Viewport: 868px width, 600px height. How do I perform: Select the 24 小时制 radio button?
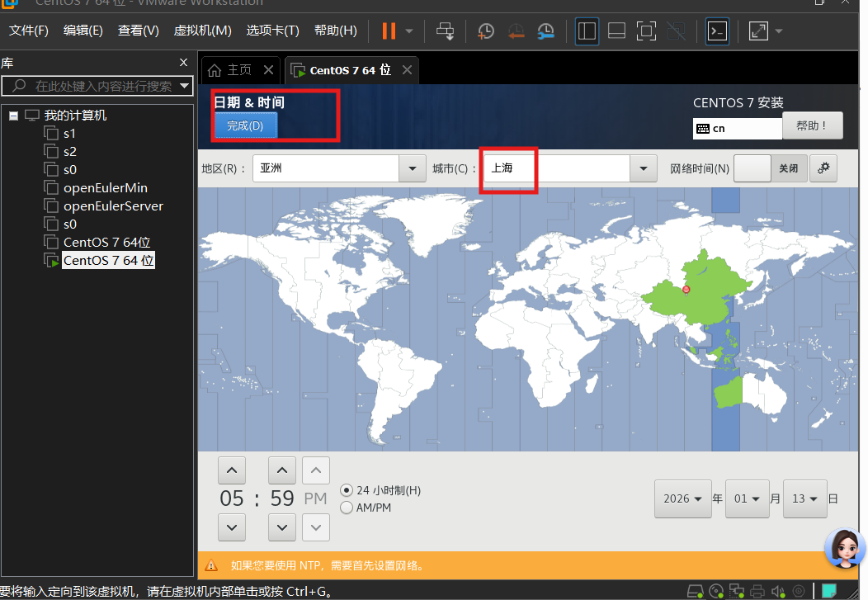tap(347, 490)
